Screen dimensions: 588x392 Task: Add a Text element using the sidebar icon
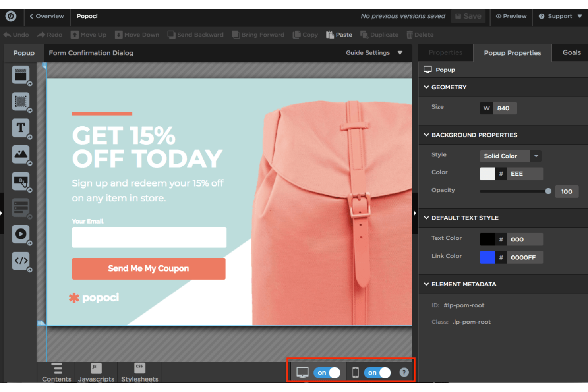point(21,127)
